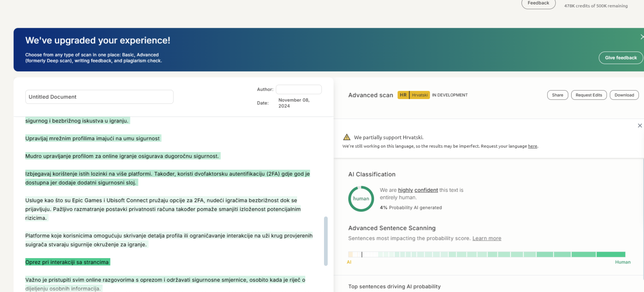Select sentence 'Oprez pri interakciji sa strancima'
644x292 pixels.
[x=67, y=262]
